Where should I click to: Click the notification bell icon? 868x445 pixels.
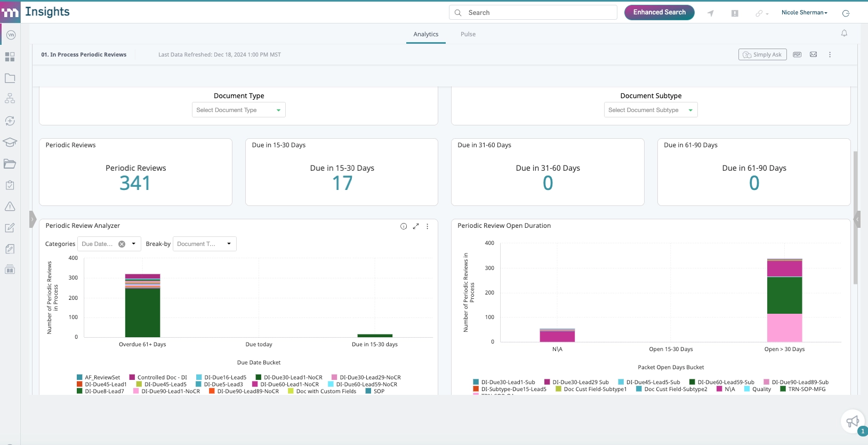click(844, 33)
